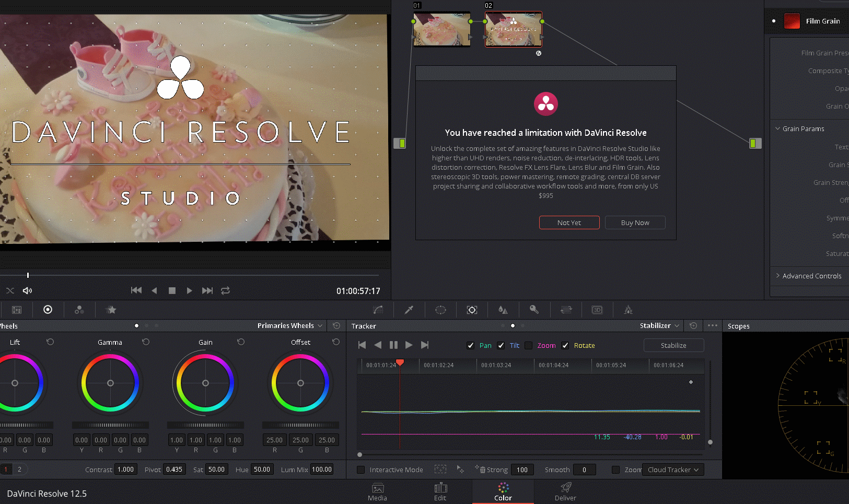Toggle viewer loop playback
Viewport: 849px width, 504px height.
225,290
